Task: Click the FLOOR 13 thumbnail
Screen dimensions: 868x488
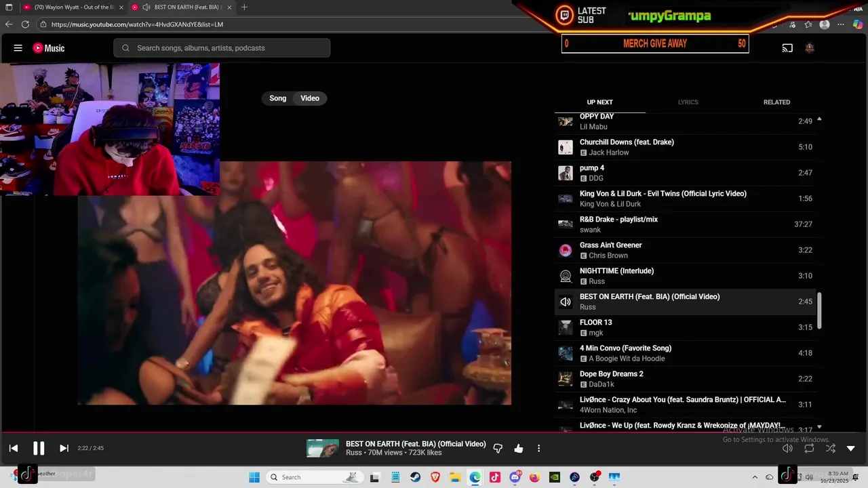Action: pyautogui.click(x=566, y=327)
